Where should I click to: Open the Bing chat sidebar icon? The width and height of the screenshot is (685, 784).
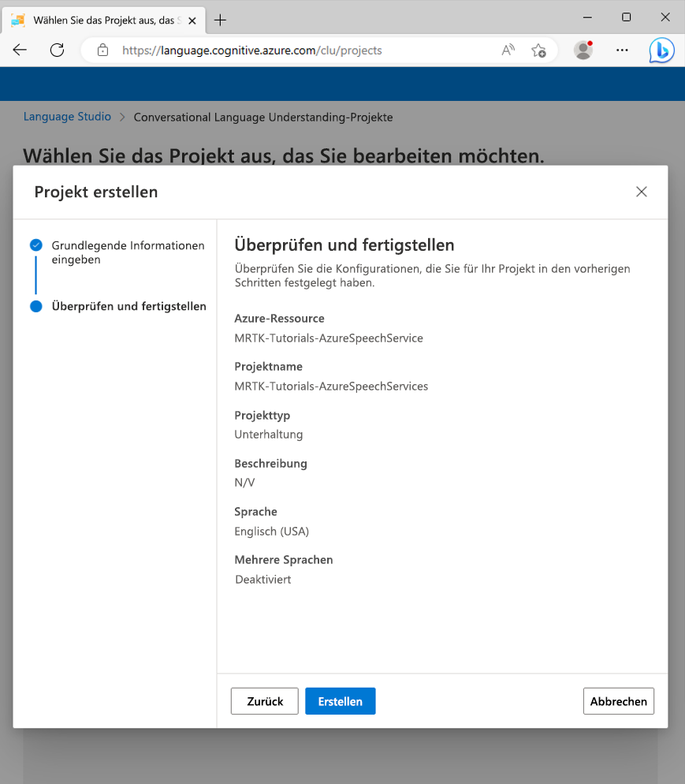point(661,50)
